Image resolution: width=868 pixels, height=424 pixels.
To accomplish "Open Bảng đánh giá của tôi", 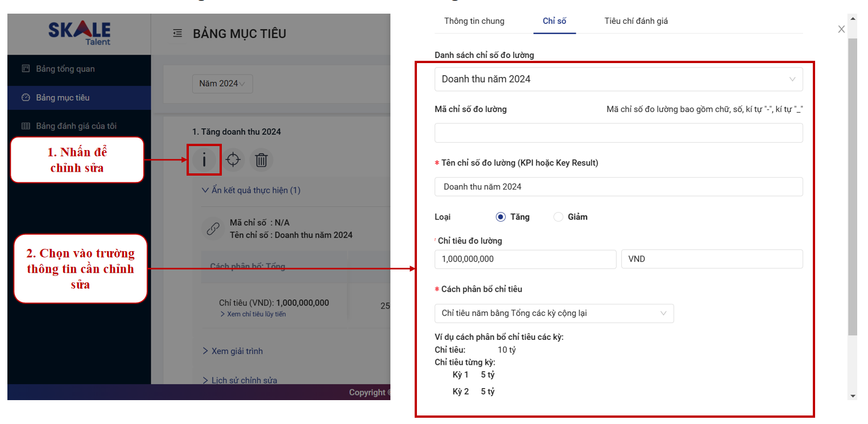I will point(76,126).
